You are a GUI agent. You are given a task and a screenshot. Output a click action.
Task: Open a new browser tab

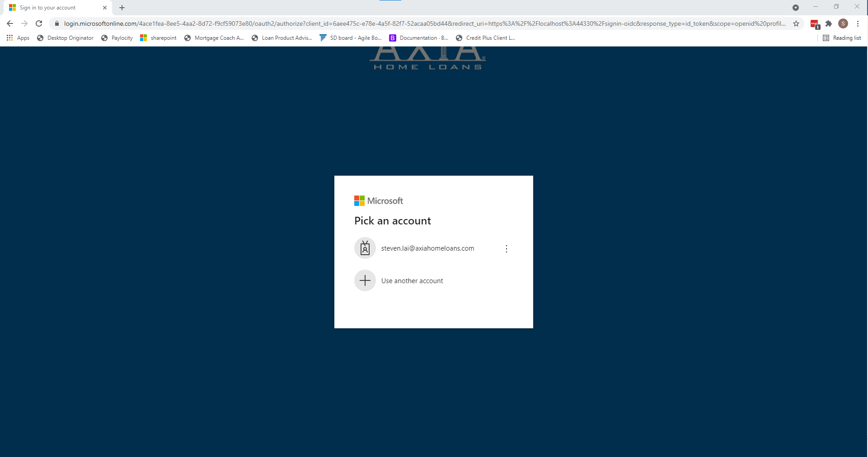tap(122, 8)
